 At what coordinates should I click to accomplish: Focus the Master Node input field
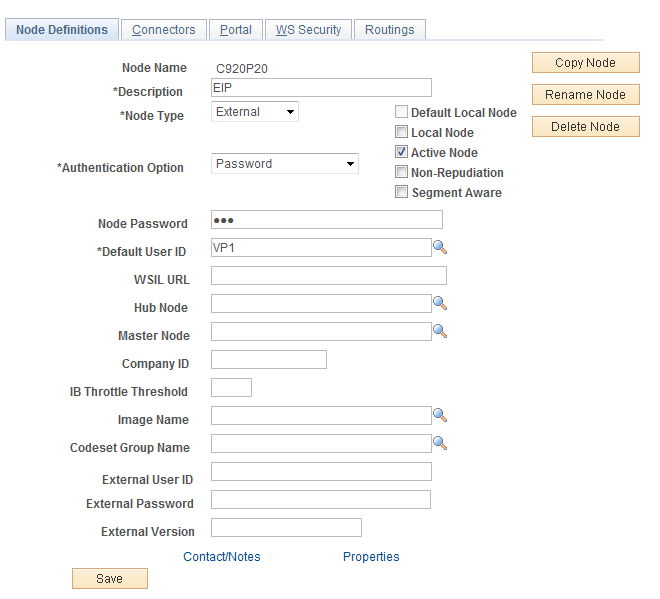click(x=321, y=331)
